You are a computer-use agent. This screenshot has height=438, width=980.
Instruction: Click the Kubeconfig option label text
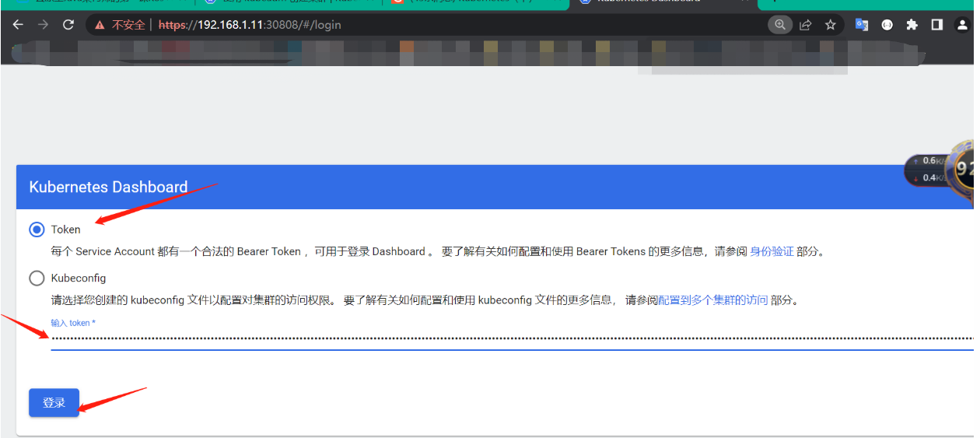(79, 278)
